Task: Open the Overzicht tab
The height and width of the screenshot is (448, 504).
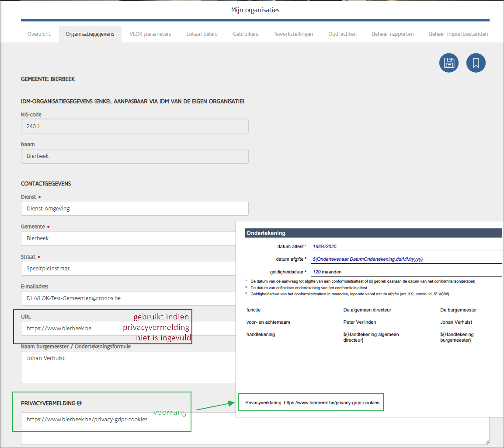Action: point(39,34)
